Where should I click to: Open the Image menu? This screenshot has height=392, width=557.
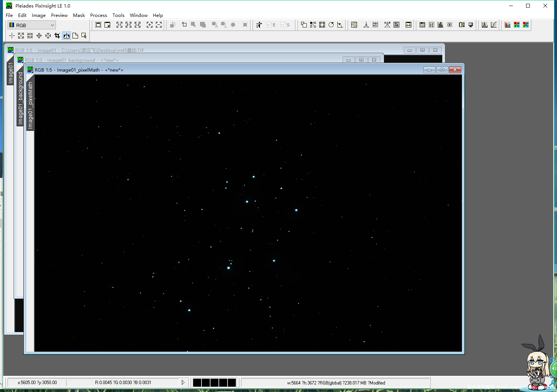tap(38, 15)
